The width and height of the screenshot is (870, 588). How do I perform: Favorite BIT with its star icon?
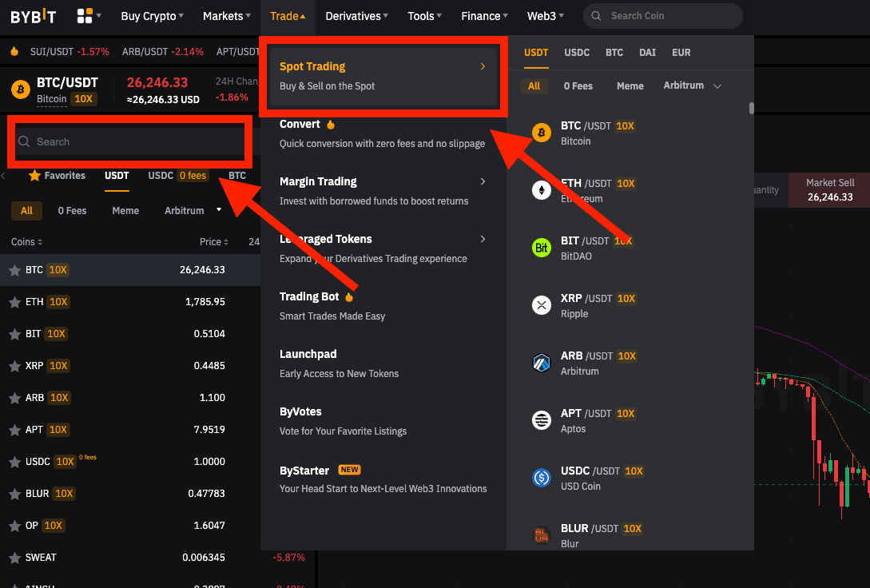(x=14, y=334)
